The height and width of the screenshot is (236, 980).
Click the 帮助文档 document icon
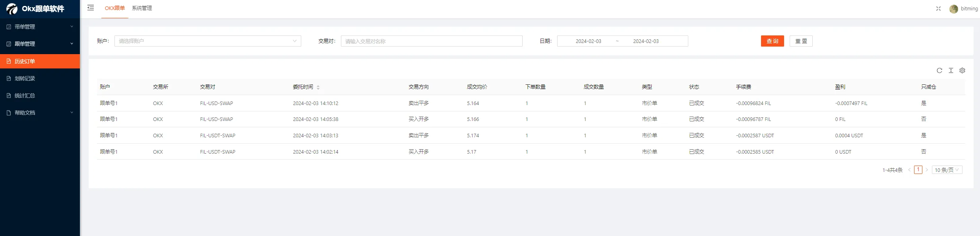(x=9, y=113)
